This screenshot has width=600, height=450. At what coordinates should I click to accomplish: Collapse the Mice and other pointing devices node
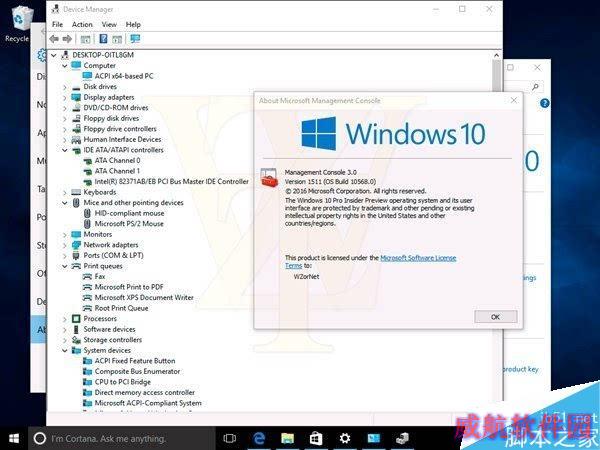coord(65,203)
